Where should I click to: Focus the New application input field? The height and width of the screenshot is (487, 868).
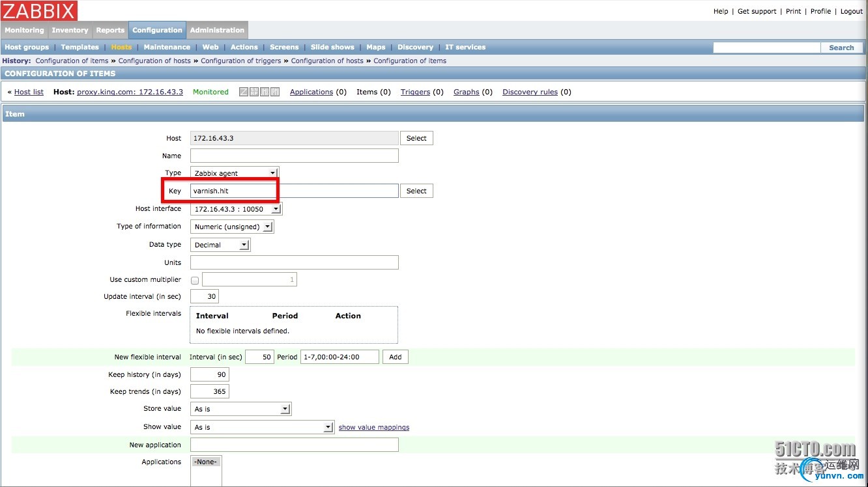click(295, 445)
